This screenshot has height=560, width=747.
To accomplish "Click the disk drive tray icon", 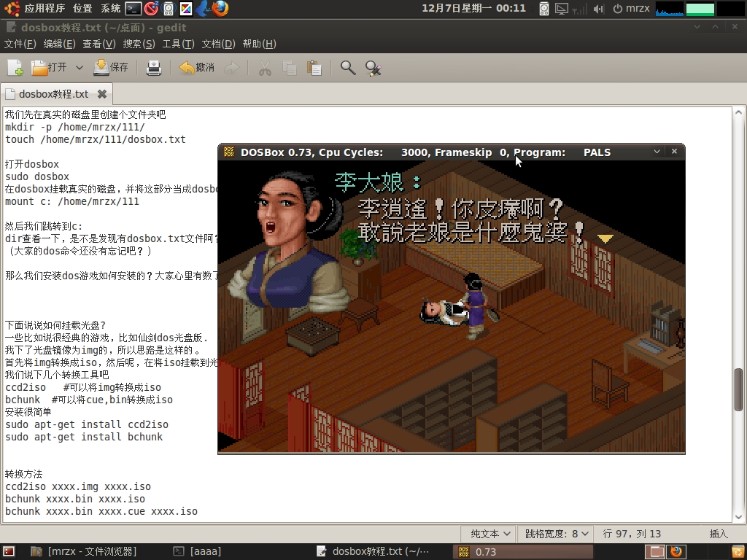I will tap(544, 9).
